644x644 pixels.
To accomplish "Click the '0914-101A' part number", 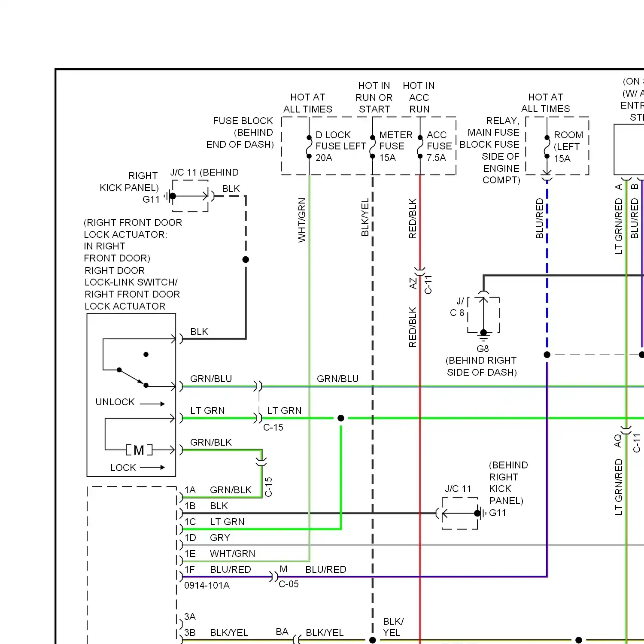I will pos(207,585).
